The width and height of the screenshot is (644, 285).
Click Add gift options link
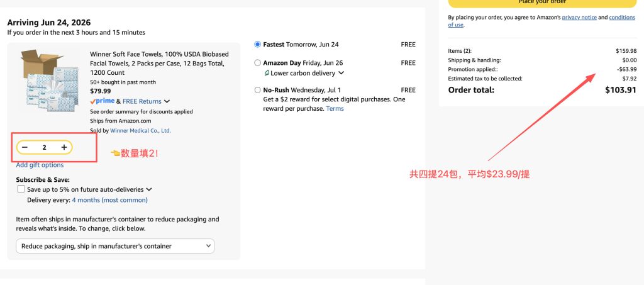tap(40, 165)
